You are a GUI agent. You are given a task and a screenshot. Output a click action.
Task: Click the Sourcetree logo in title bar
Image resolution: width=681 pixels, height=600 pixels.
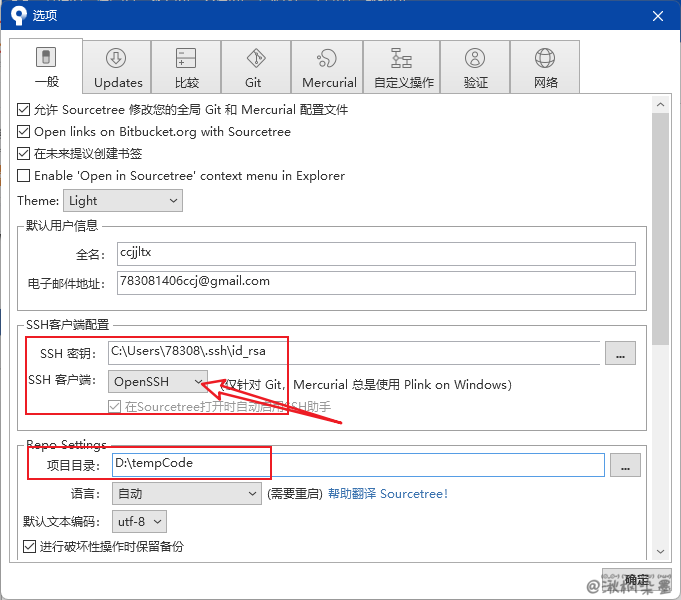tap(16, 15)
